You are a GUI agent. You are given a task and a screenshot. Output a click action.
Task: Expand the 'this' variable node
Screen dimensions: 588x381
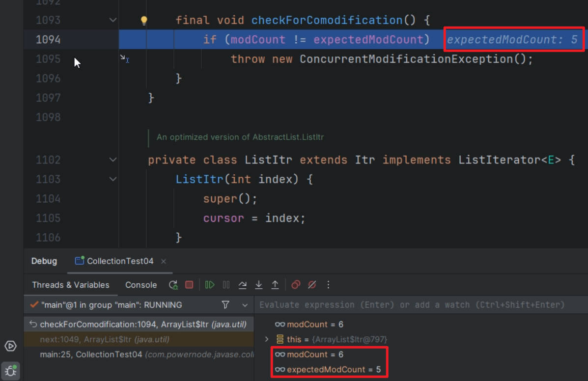267,339
